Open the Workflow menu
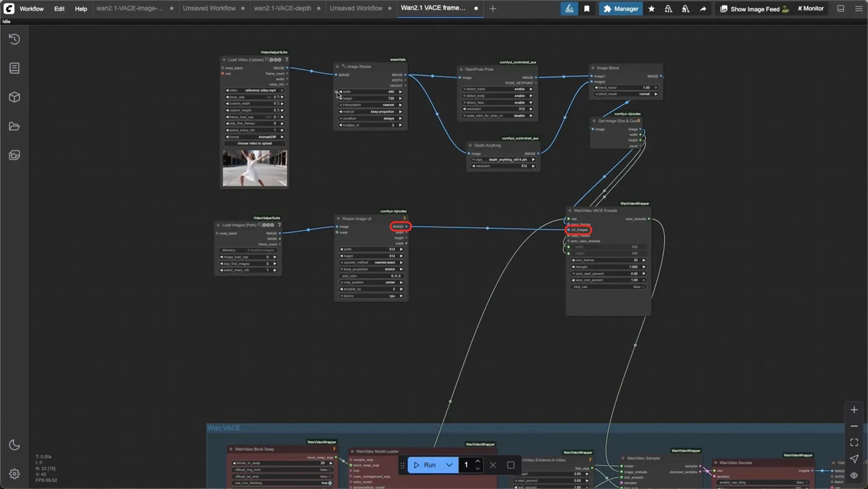868x489 pixels. pos(32,9)
